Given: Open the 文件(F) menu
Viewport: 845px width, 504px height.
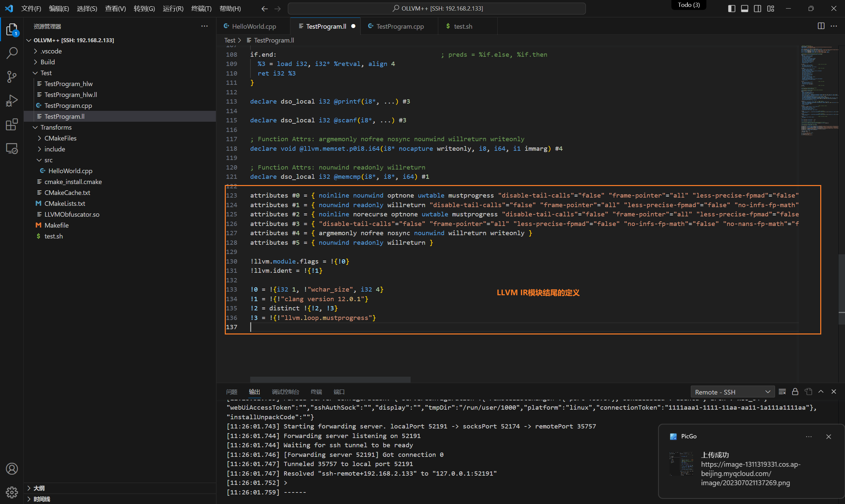Looking at the screenshot, I should pyautogui.click(x=31, y=9).
